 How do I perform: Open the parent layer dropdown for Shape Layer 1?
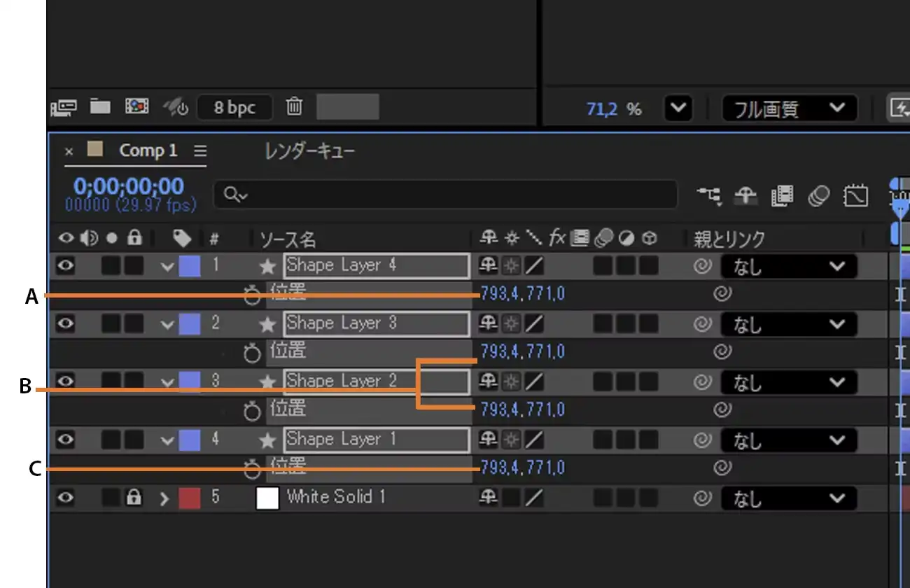(788, 440)
